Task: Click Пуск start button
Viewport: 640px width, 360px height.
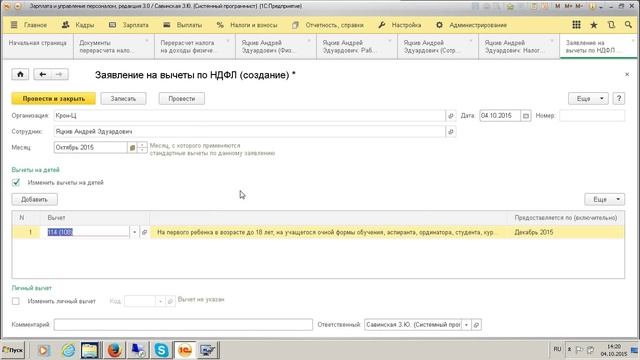Action: 13,350
